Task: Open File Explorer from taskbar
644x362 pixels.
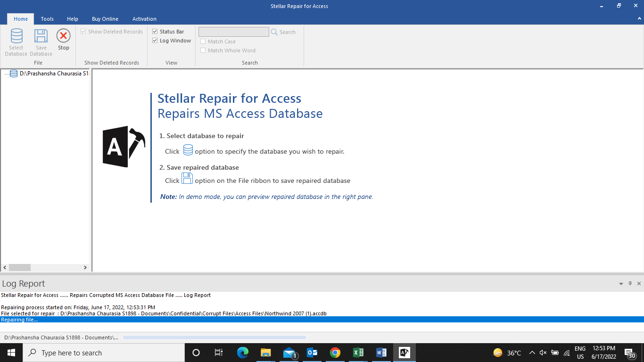Action: (265, 353)
